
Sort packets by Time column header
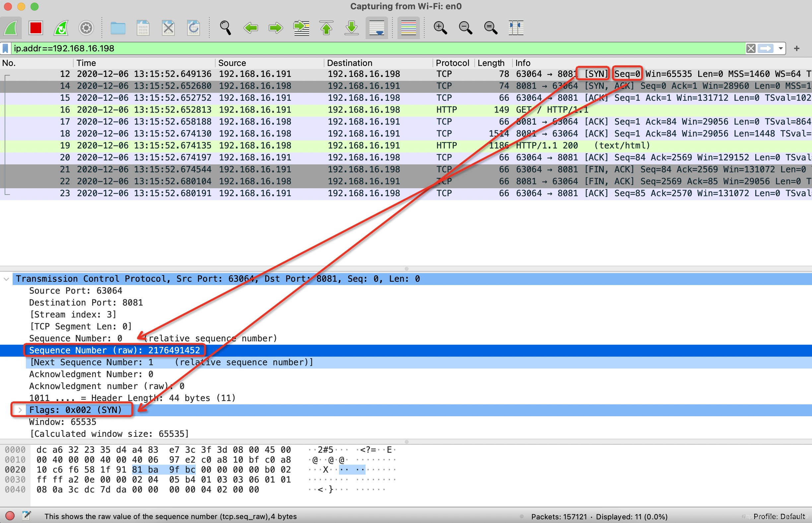click(x=86, y=63)
